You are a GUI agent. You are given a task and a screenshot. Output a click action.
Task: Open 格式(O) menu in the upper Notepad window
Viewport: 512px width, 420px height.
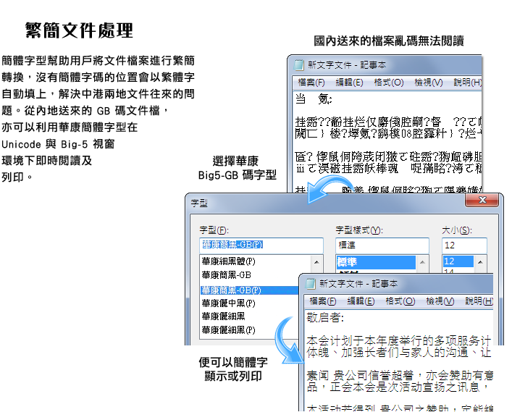click(389, 83)
